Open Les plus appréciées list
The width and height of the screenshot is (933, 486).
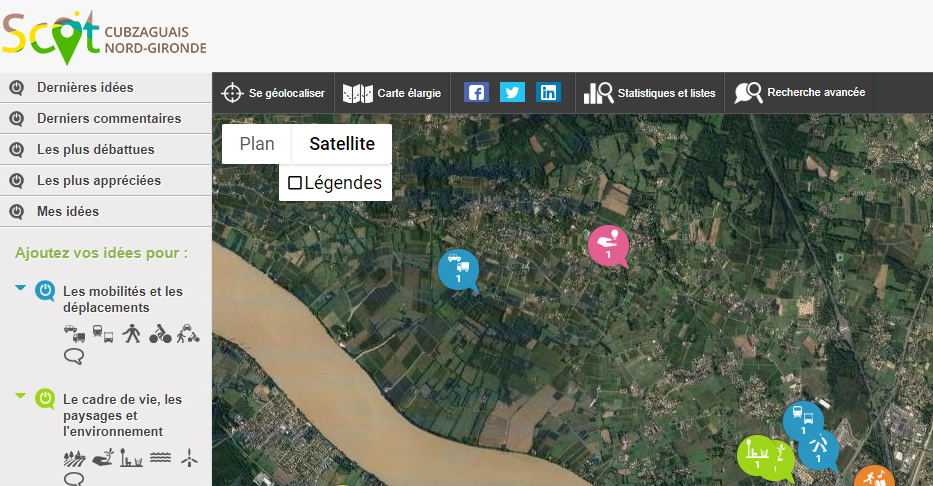(106, 180)
